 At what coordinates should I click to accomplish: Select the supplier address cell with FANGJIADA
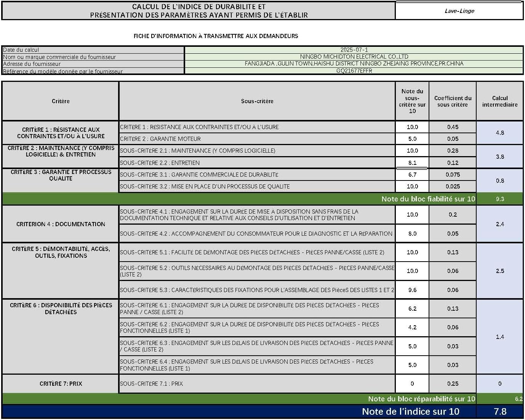(354, 64)
